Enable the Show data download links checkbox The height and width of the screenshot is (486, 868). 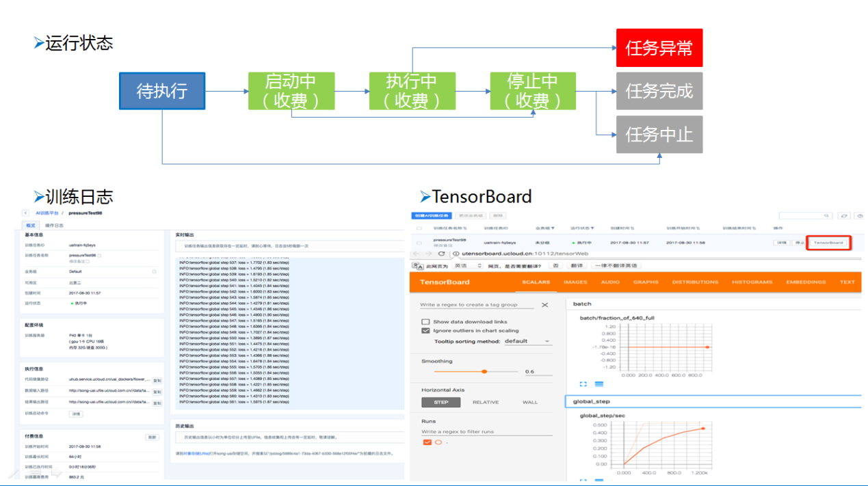click(425, 321)
